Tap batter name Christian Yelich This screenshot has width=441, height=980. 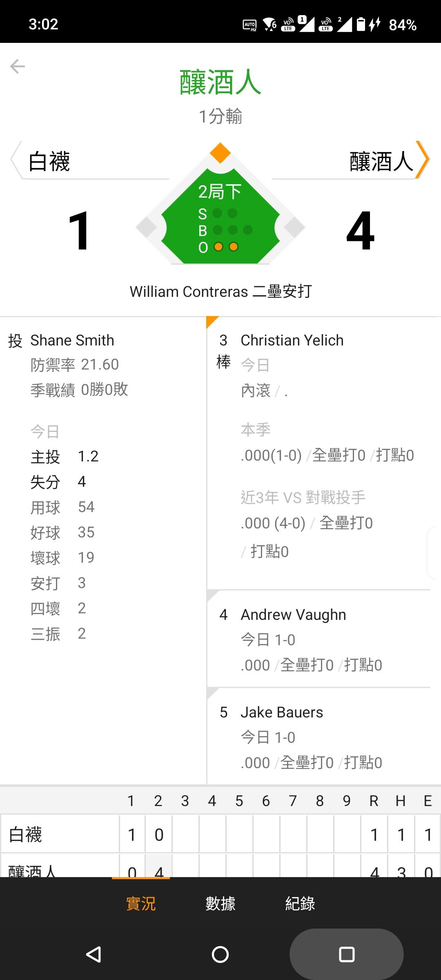tap(292, 340)
